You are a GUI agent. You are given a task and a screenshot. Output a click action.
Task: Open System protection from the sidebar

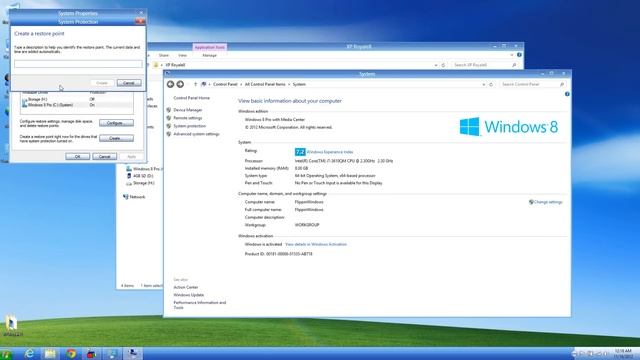pos(189,126)
